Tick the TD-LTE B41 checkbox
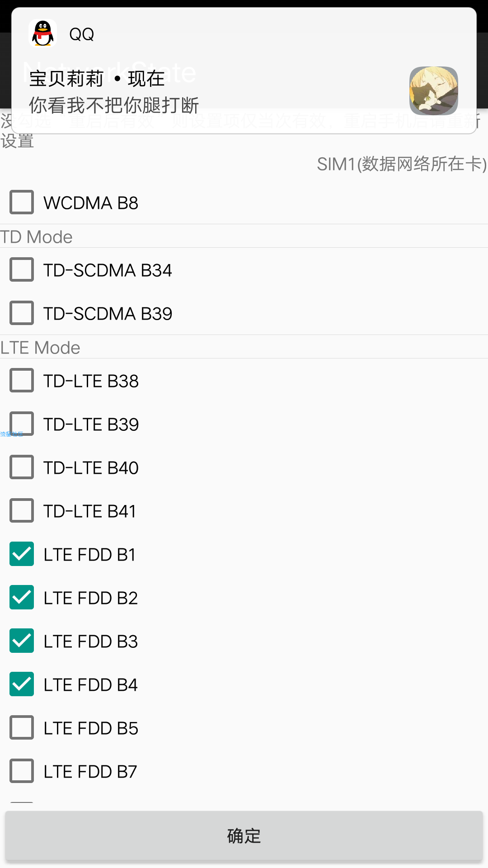The width and height of the screenshot is (488, 868). (22, 510)
